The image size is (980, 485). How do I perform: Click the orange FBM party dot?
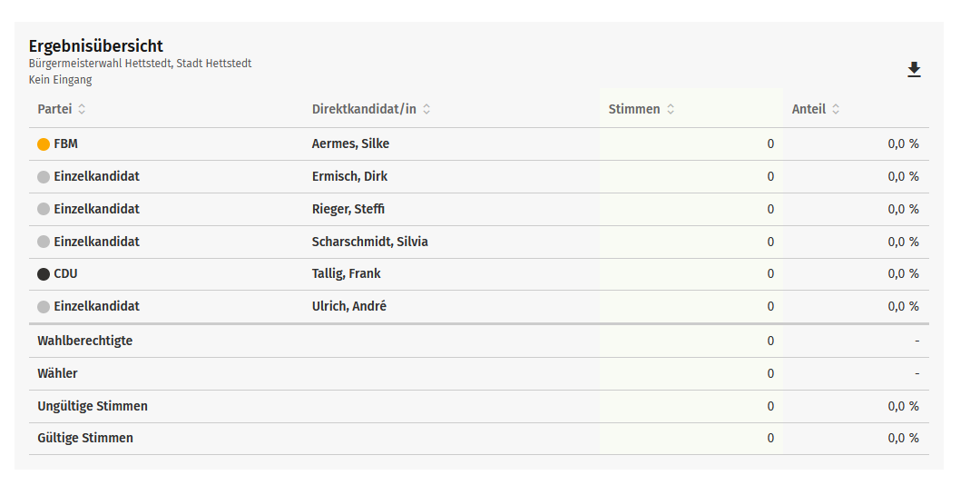44,144
